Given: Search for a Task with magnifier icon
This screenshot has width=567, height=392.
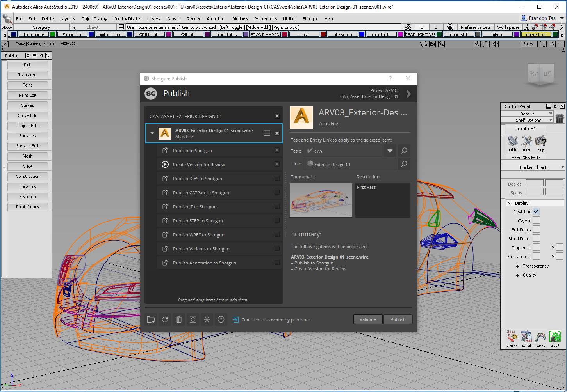Looking at the screenshot, I should tap(404, 151).
